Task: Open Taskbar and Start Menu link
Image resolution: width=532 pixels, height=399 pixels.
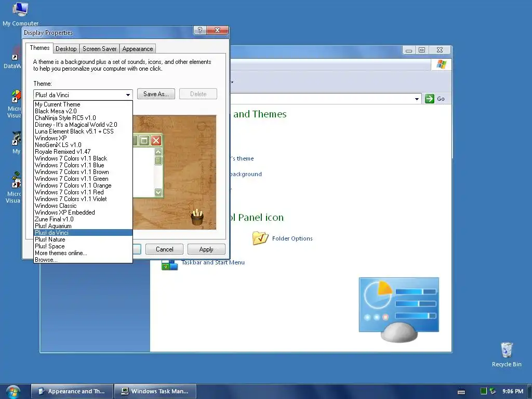Action: tap(212, 262)
